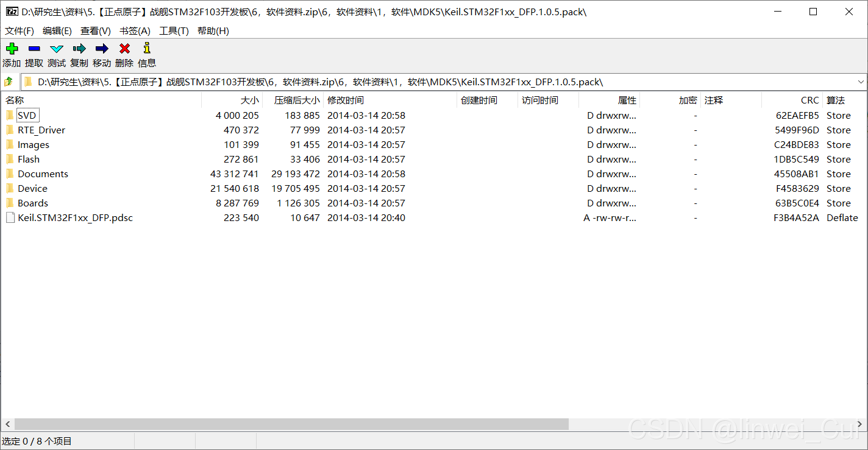868x450 pixels.
Task: Select the Flash folder icon
Action: click(10, 159)
